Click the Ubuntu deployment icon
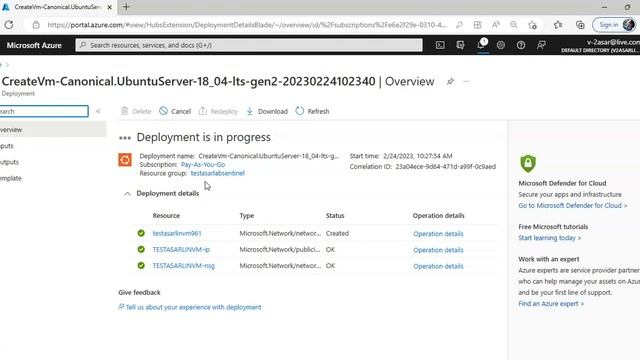This screenshot has width=640, height=360. pyautogui.click(x=125, y=160)
